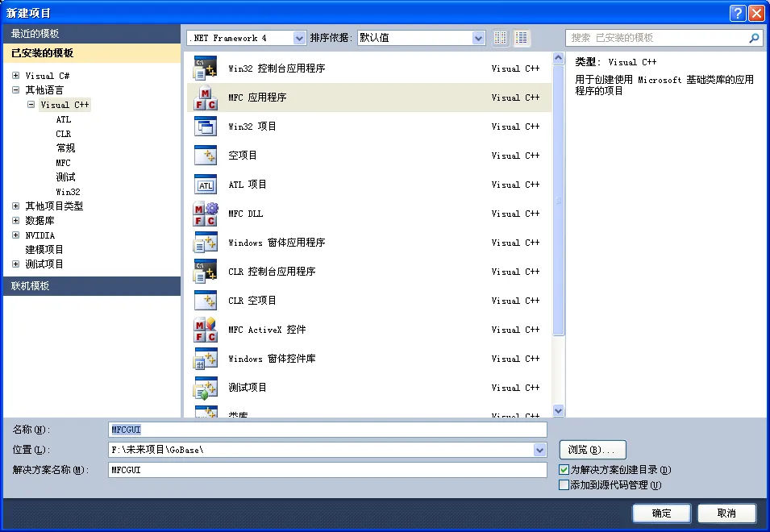
Task: Expand the NVIDIA tree node
Action: 15,235
